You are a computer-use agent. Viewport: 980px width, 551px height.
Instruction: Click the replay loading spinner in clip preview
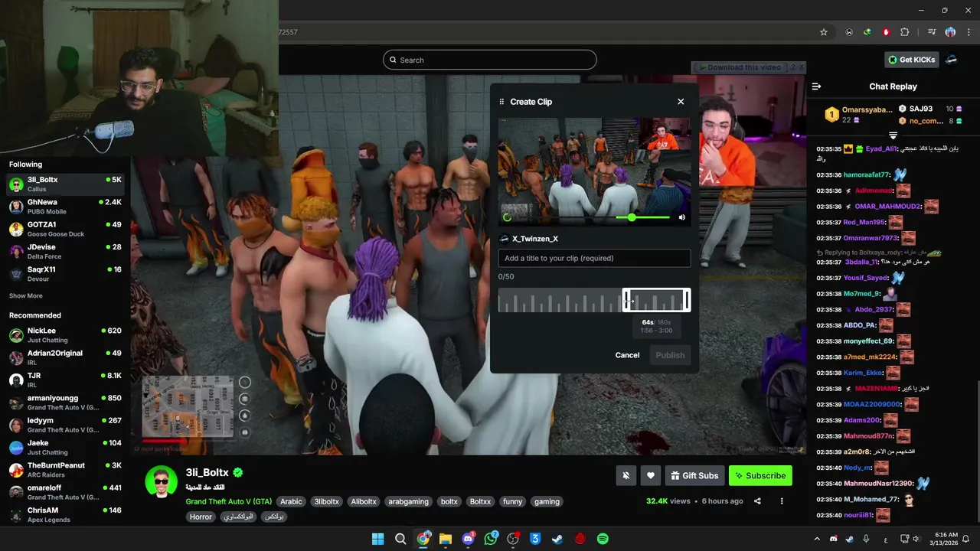pos(507,217)
